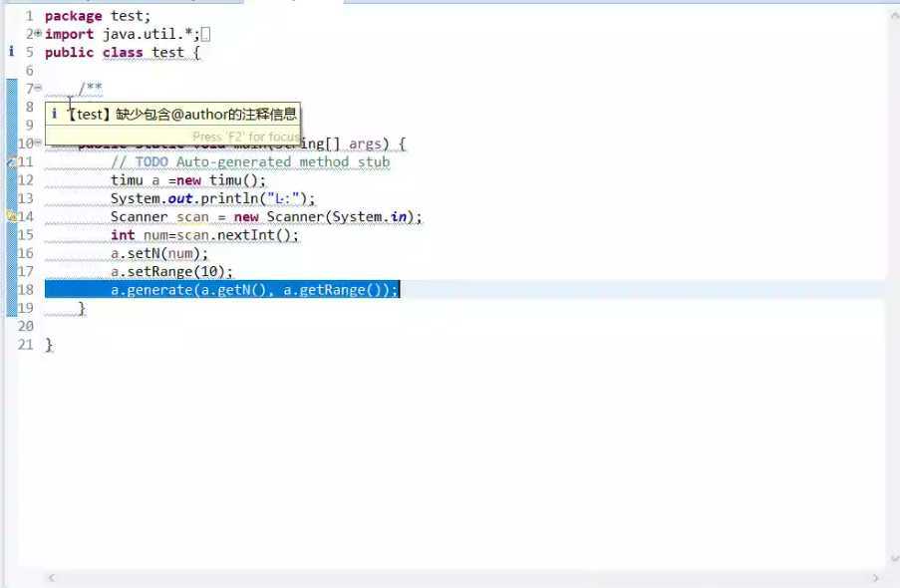Viewport: 900px width, 588px height.
Task: Click the closing brace on line 21
Action: (x=50, y=345)
